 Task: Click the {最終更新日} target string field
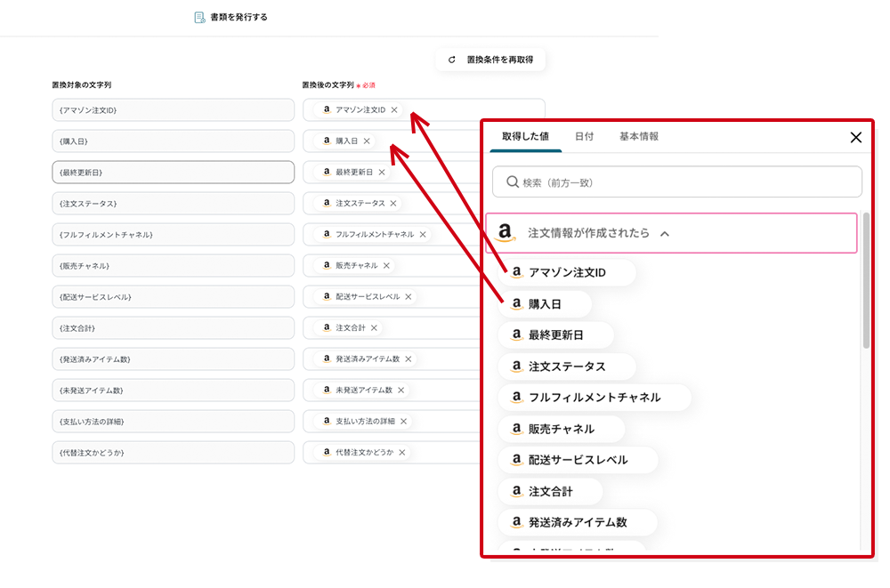point(174,173)
